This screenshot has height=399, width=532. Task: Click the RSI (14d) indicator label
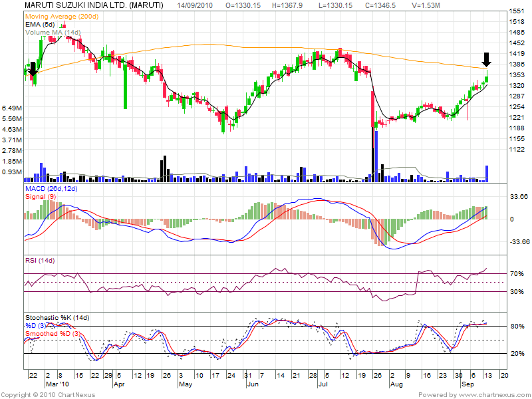click(x=40, y=260)
